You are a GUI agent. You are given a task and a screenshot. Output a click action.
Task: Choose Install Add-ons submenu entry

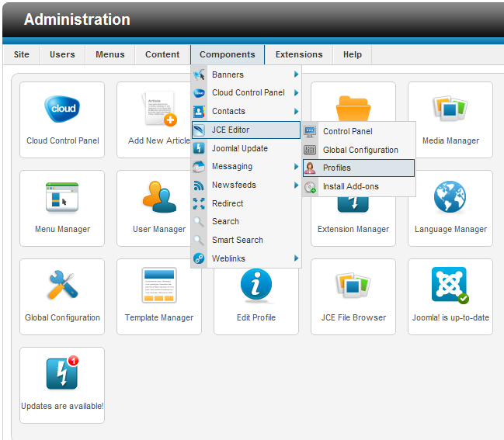coord(359,186)
